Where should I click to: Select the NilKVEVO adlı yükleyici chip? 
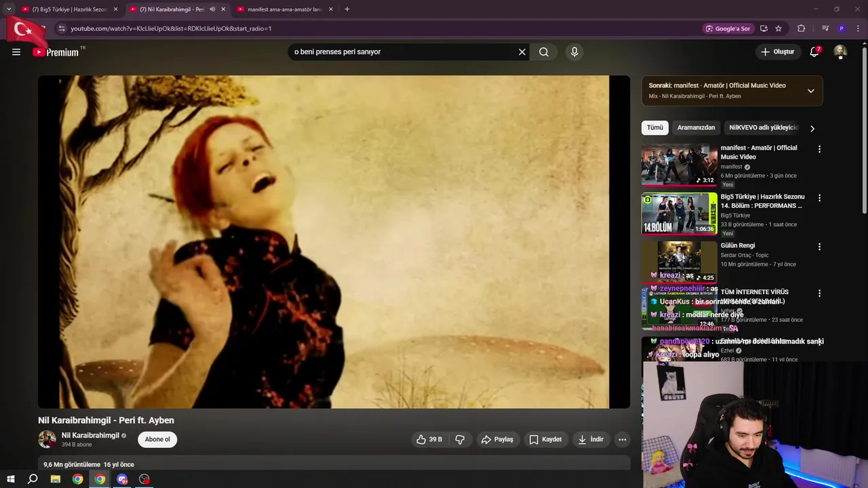click(x=764, y=128)
